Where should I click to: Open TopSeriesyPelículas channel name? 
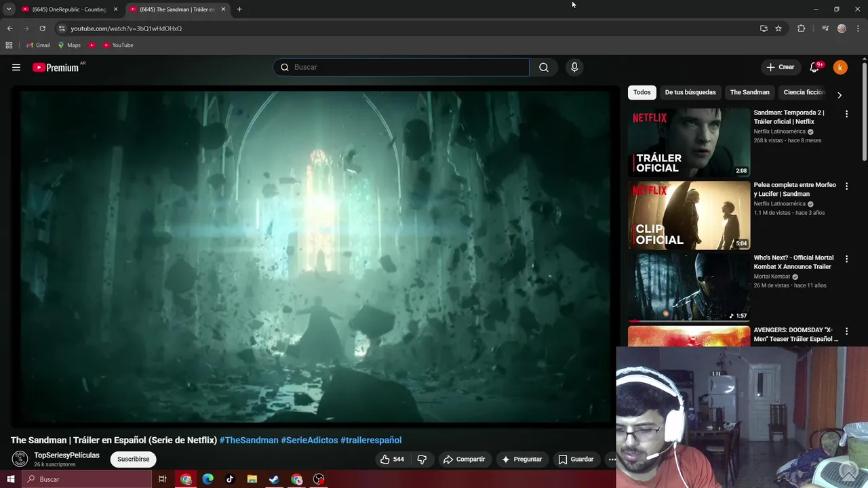pyautogui.click(x=66, y=455)
